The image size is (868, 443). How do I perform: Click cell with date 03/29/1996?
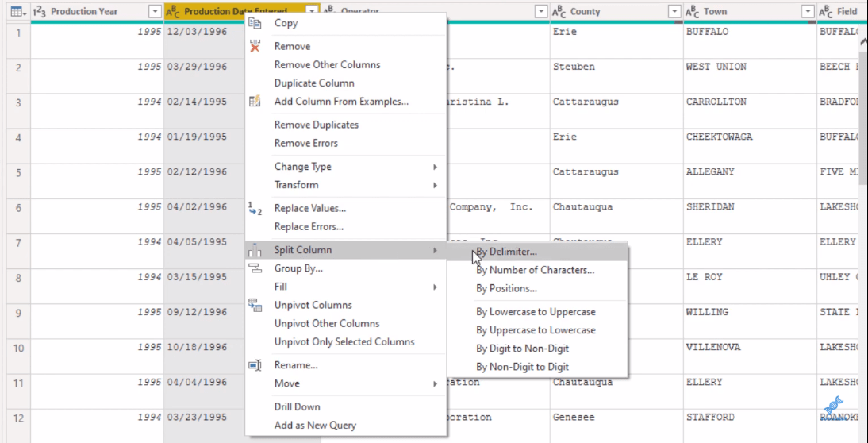click(x=197, y=67)
